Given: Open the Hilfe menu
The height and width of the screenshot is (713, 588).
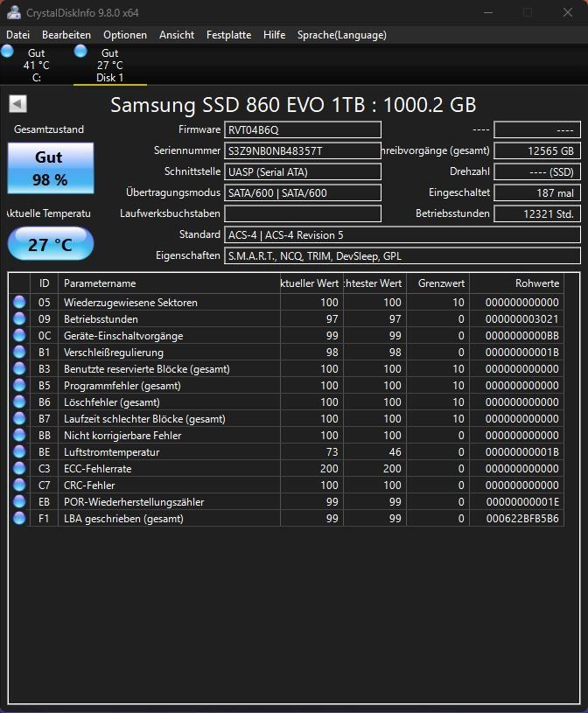Looking at the screenshot, I should [274, 35].
